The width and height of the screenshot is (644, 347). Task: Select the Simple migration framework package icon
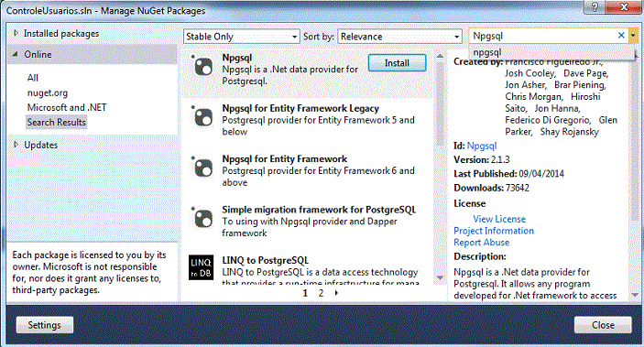(x=202, y=218)
